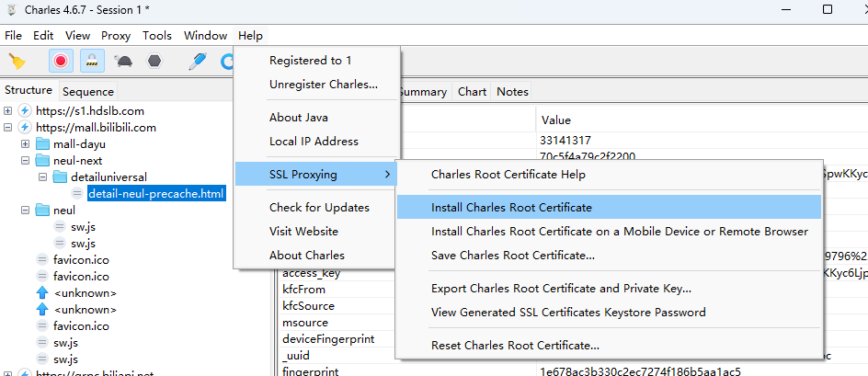Open the Window menu

coord(205,36)
